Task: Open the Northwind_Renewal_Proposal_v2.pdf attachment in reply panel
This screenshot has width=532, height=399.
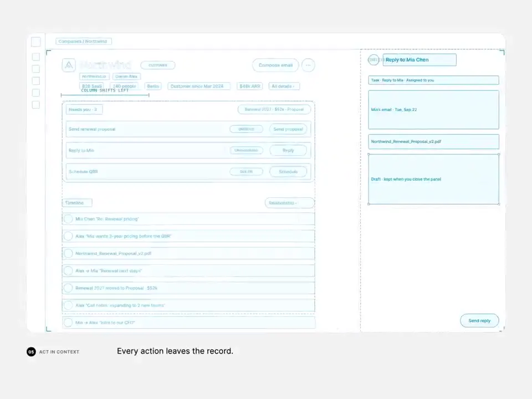Action: [433, 141]
